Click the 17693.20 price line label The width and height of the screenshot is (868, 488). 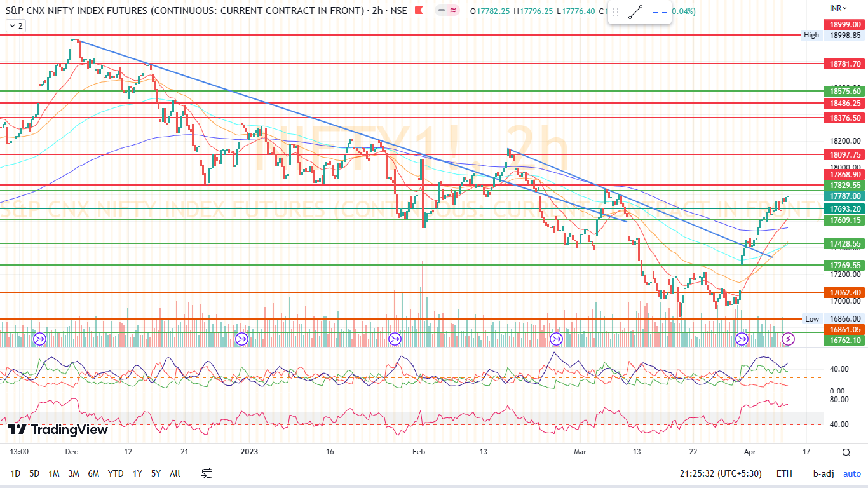[845, 208]
